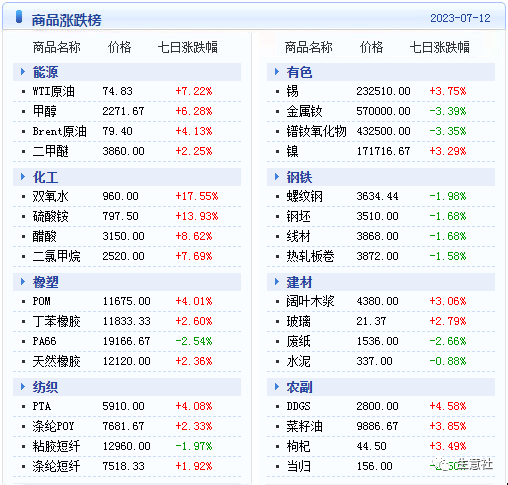Expand the 橡塑 category arrow

[23, 282]
